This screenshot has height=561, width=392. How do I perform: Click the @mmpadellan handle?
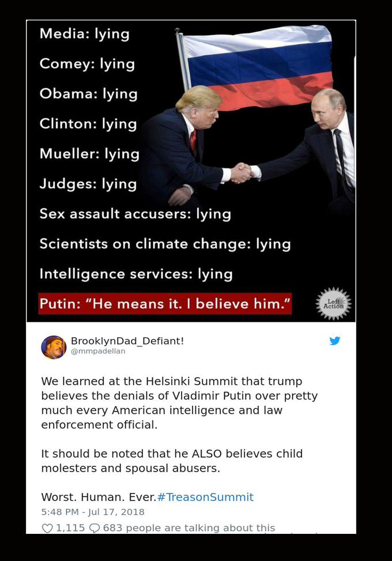pyautogui.click(x=98, y=351)
